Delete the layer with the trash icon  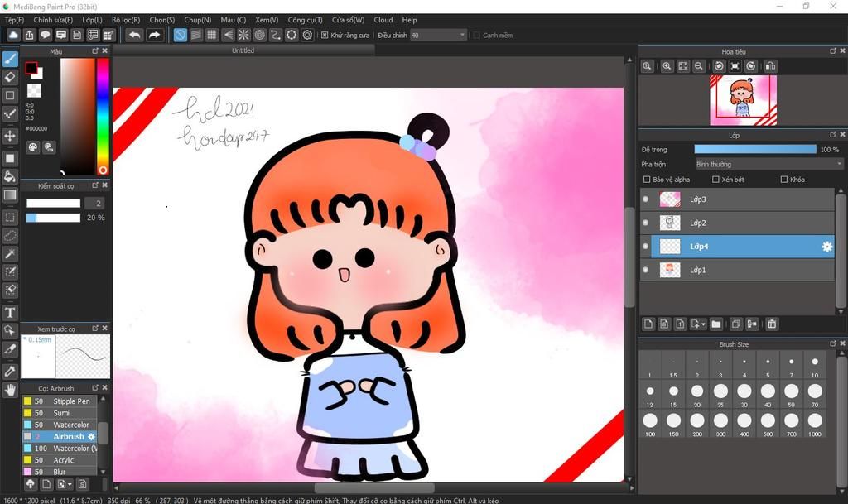pos(772,324)
